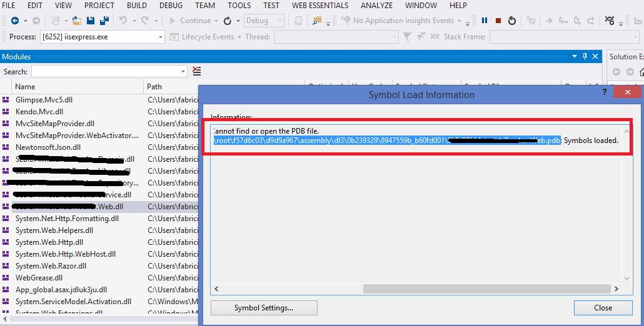The width and height of the screenshot is (644, 326).
Task: Click the thread filter funnel icon
Action: point(407,37)
